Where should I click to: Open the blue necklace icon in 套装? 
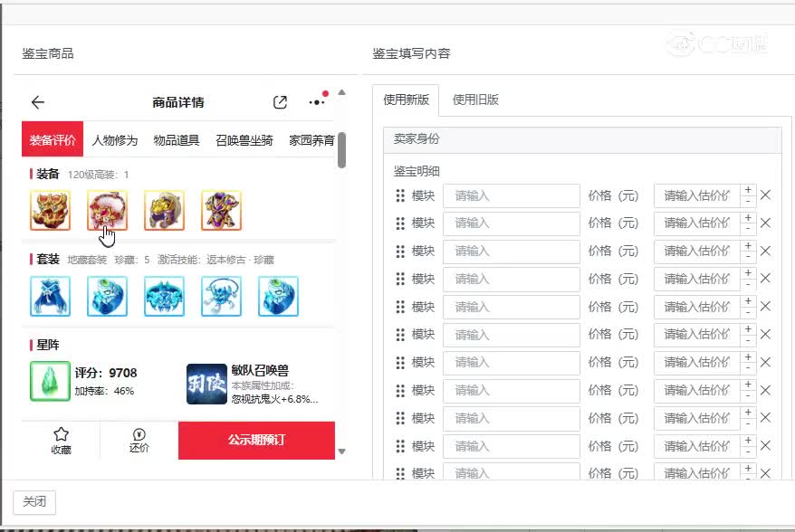(x=221, y=297)
